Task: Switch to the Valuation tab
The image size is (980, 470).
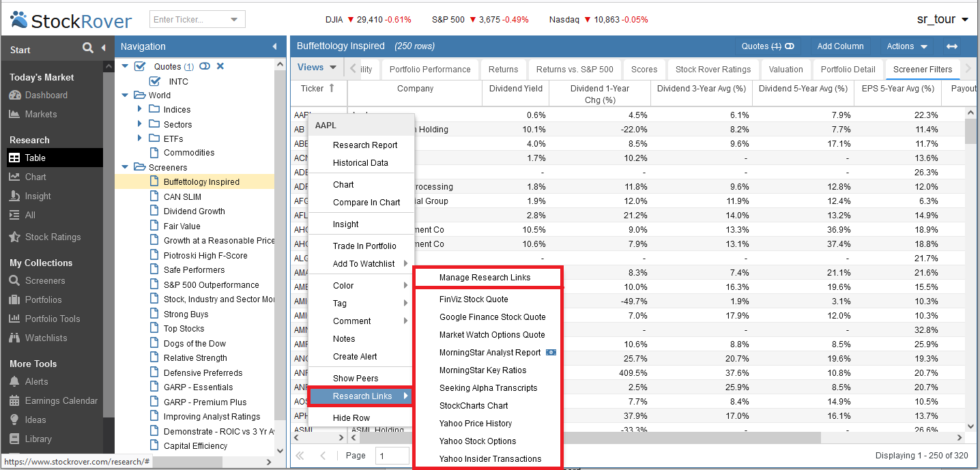Action: pos(786,69)
